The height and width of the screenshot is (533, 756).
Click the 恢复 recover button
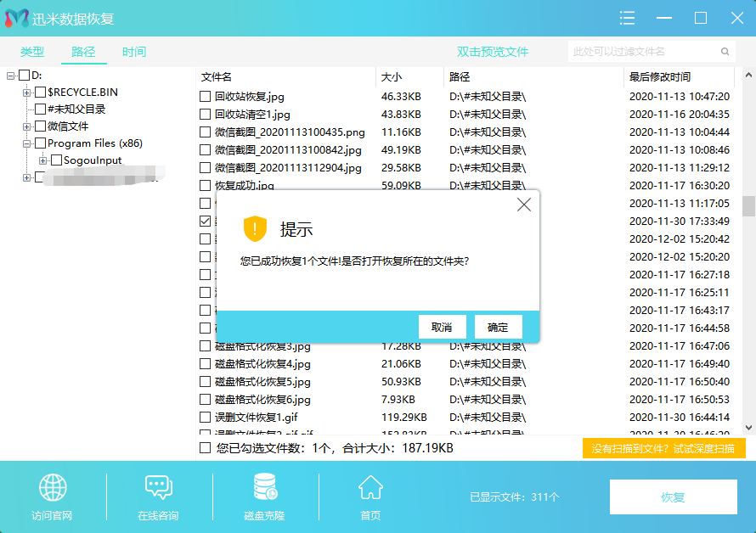pyautogui.click(x=672, y=497)
